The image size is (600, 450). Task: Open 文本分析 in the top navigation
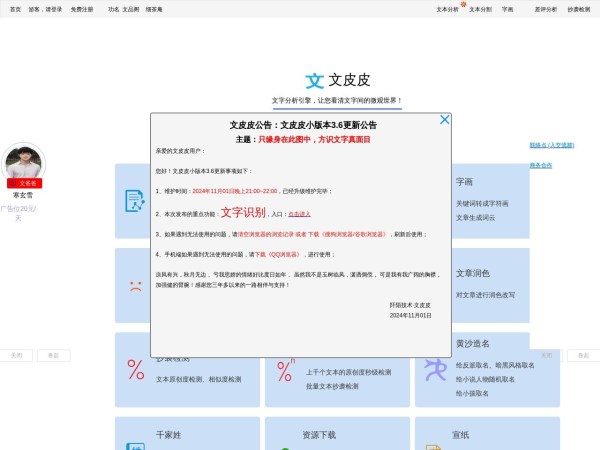447,9
